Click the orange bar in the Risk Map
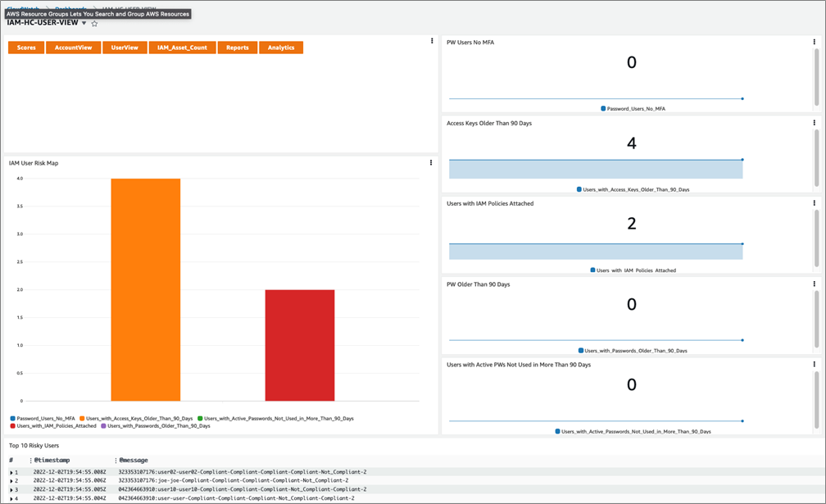The height and width of the screenshot is (504, 826). [145, 289]
